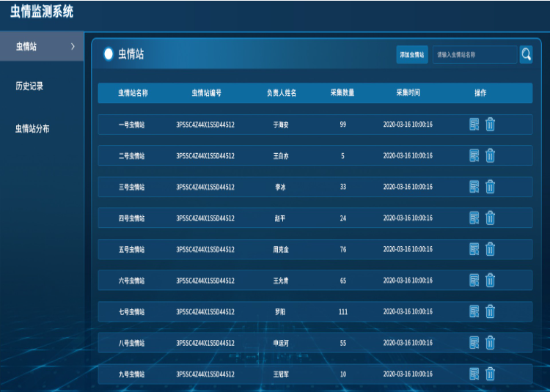Go to the 虫情站分布 menu item
550x392 pixels.
[32, 128]
